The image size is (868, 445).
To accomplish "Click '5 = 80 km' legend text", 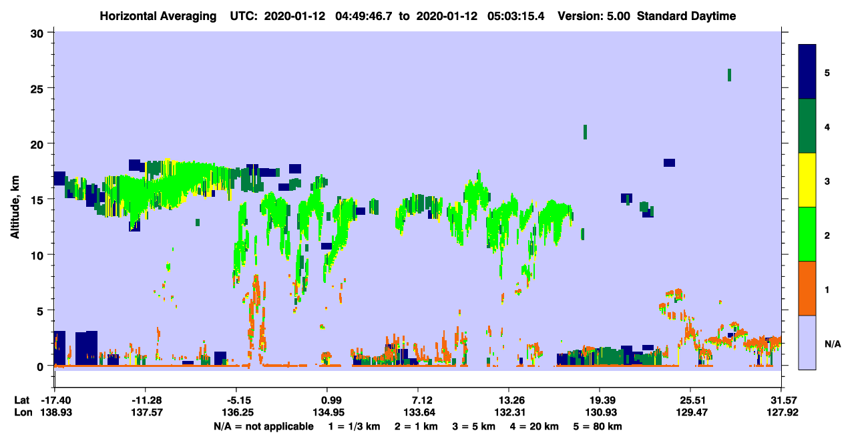I will 598,426.
